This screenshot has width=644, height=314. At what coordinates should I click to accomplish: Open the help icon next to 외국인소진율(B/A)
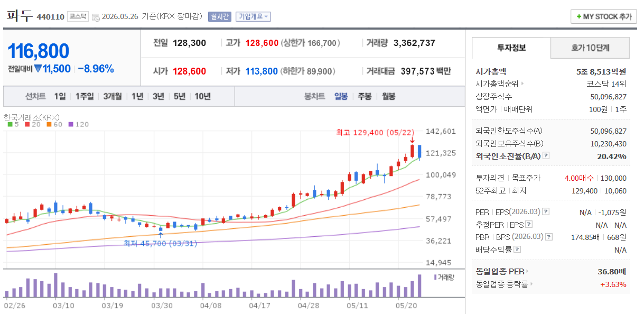(546, 156)
